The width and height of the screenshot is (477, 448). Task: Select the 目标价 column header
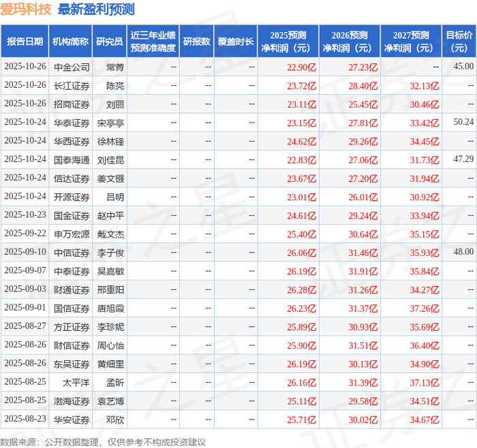coord(459,42)
